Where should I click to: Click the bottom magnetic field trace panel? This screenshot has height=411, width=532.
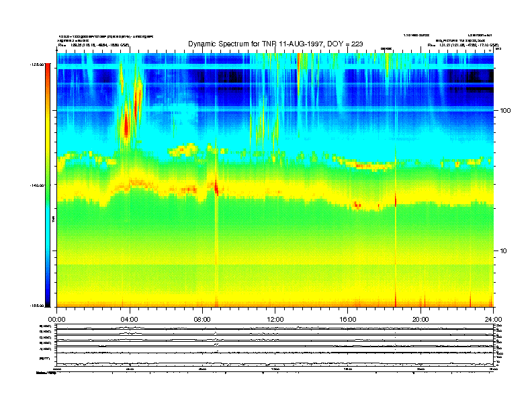click(x=275, y=359)
